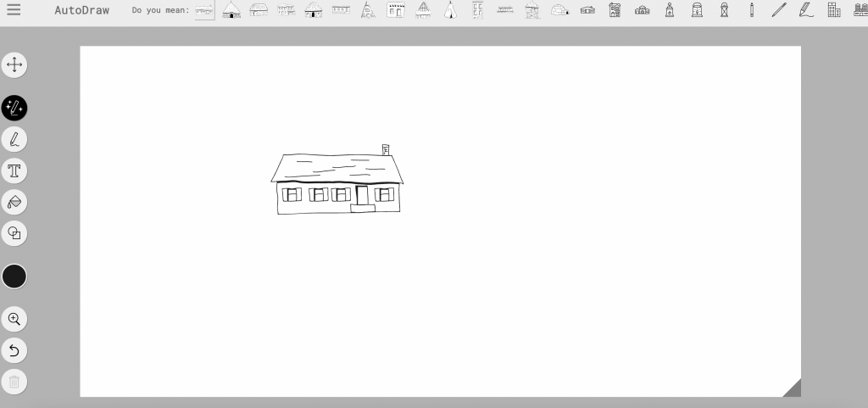Open the hamburger menu

(14, 10)
